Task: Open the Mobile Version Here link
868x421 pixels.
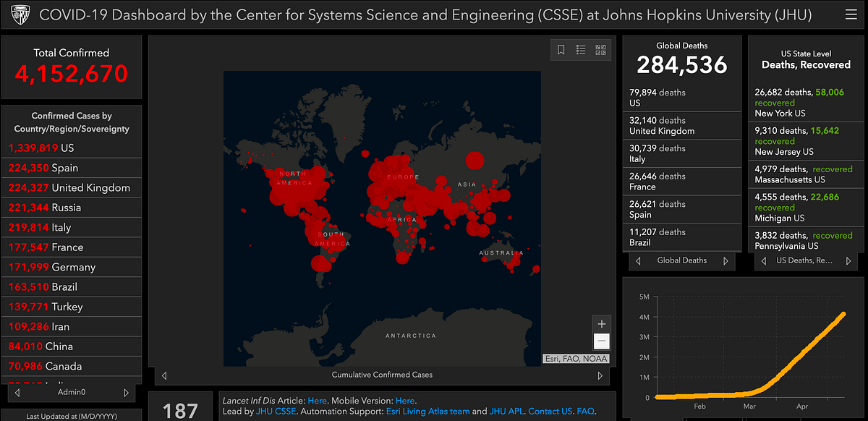Action: coord(405,400)
